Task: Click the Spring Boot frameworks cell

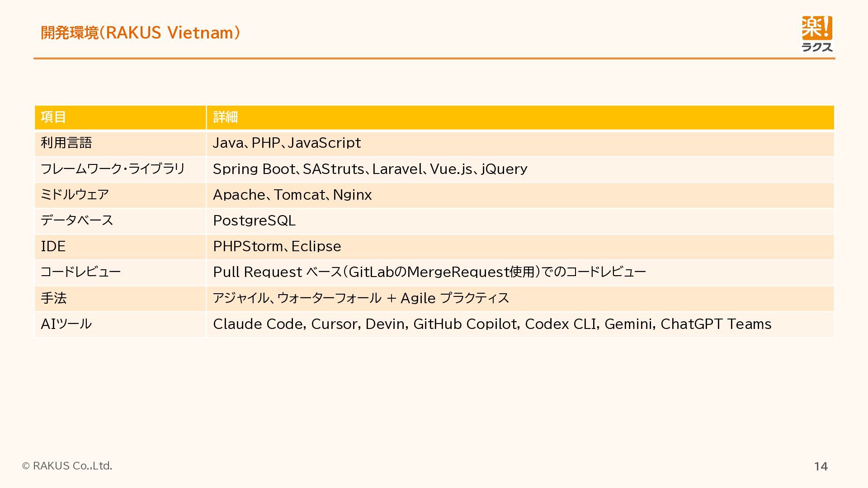Action: tap(370, 169)
